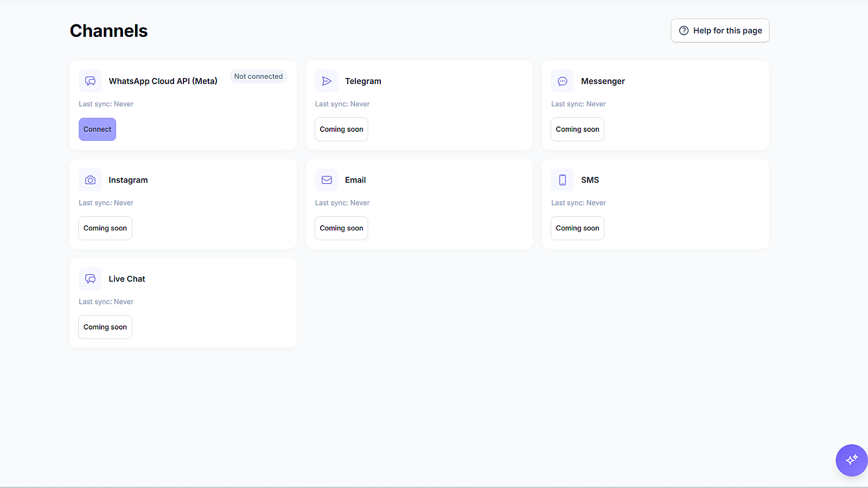Click the Not connected status badge
The image size is (868, 488).
(x=258, y=76)
